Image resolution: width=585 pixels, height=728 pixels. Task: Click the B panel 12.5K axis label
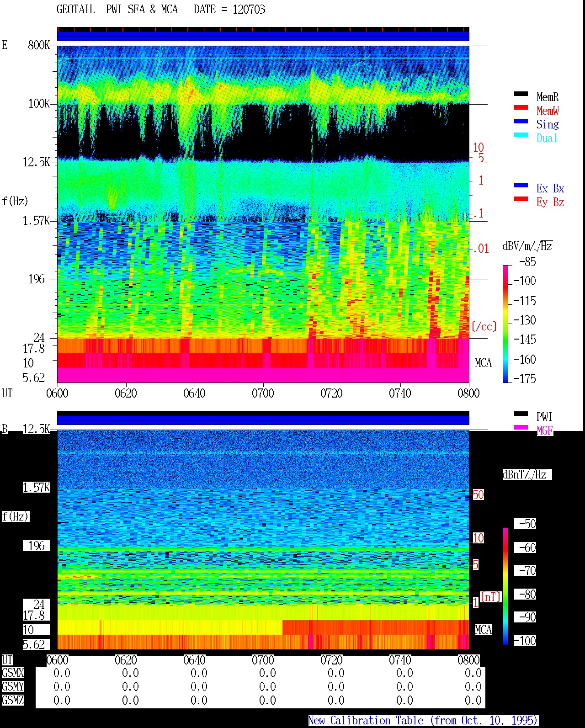click(x=37, y=429)
